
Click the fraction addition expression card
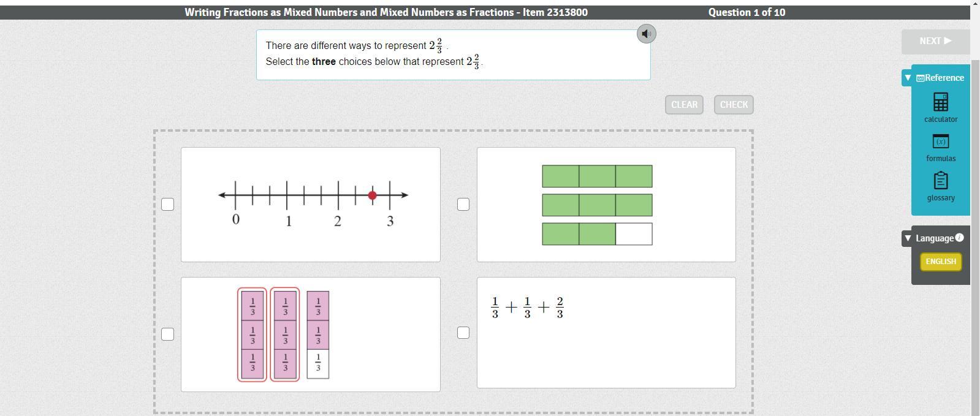(606, 343)
